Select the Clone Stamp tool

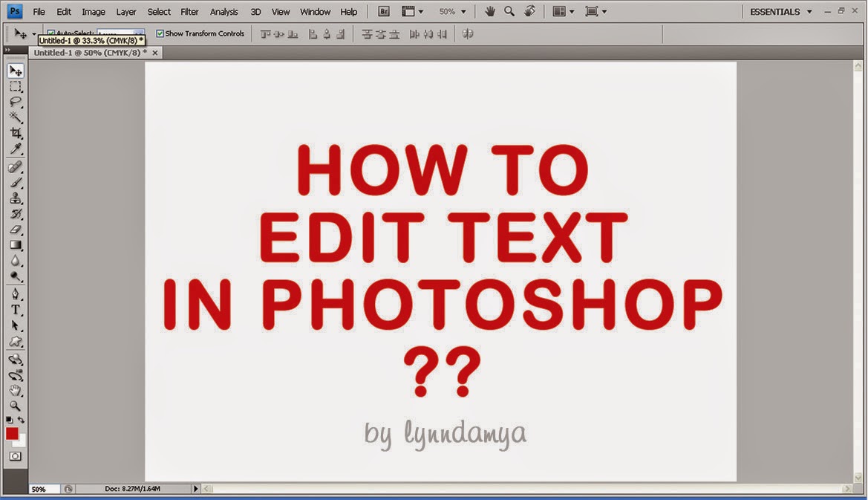click(x=16, y=198)
